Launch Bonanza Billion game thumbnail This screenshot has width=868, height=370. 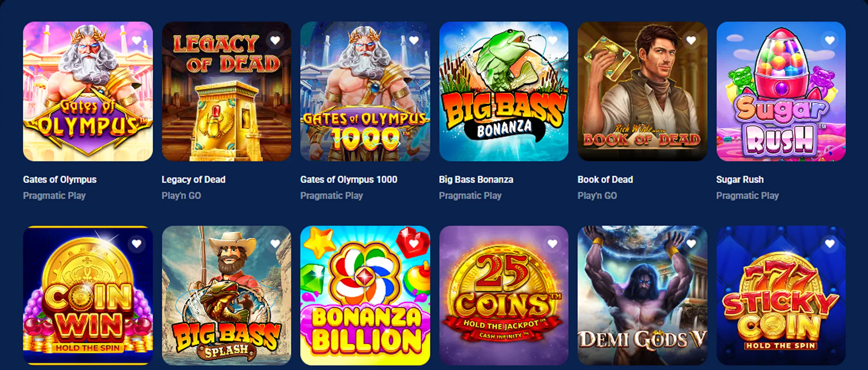[x=365, y=296]
